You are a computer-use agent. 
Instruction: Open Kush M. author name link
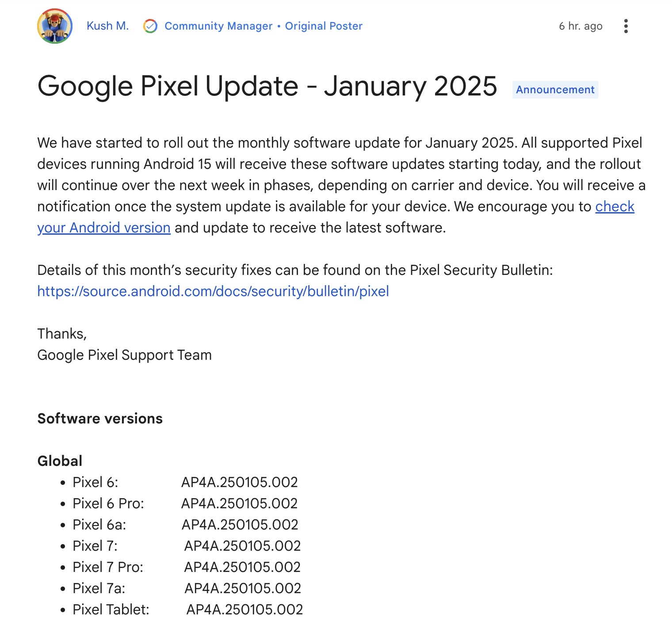108,26
